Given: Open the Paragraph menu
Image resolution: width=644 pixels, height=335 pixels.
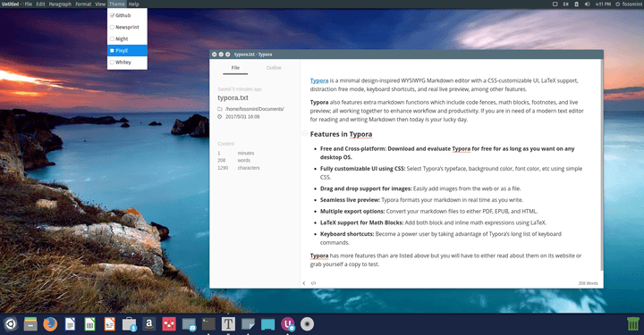Looking at the screenshot, I should pos(60,4).
